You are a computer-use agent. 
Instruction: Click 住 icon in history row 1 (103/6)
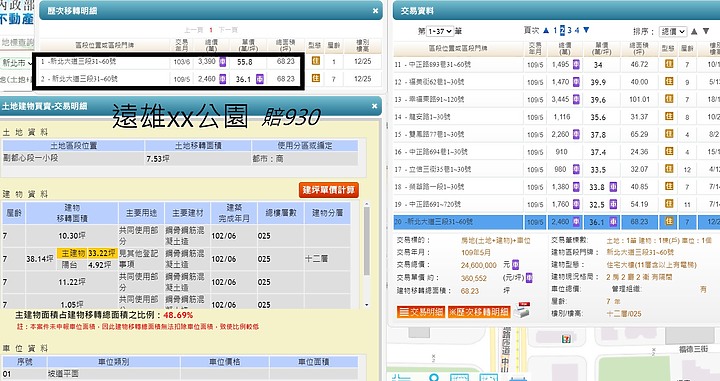point(315,61)
